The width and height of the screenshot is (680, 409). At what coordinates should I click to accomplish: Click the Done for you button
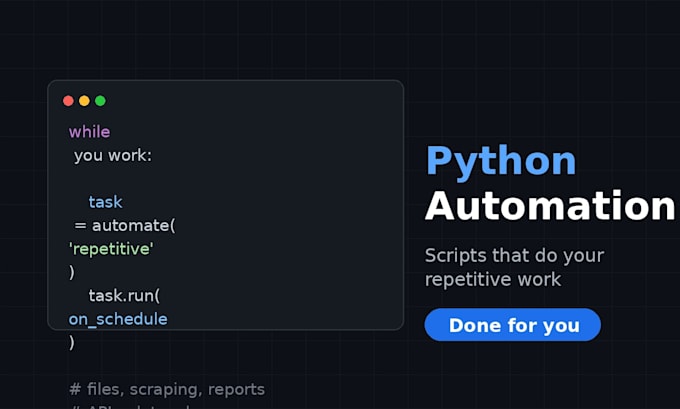[513, 325]
